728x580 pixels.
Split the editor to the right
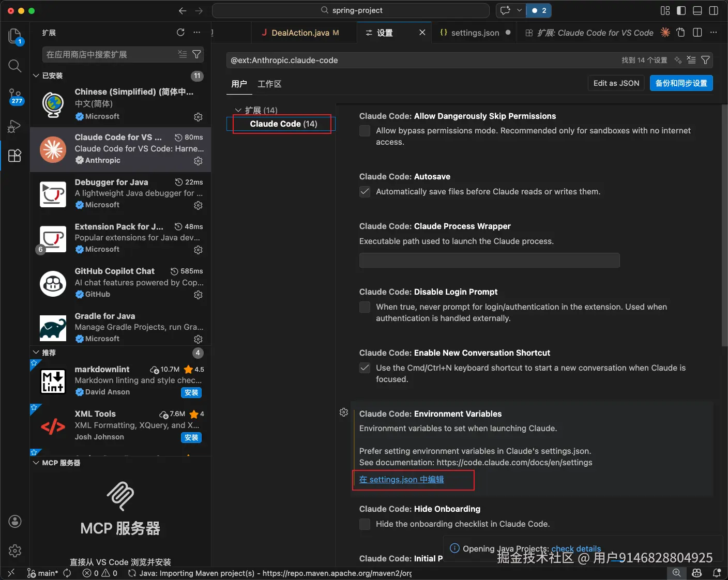(x=697, y=33)
